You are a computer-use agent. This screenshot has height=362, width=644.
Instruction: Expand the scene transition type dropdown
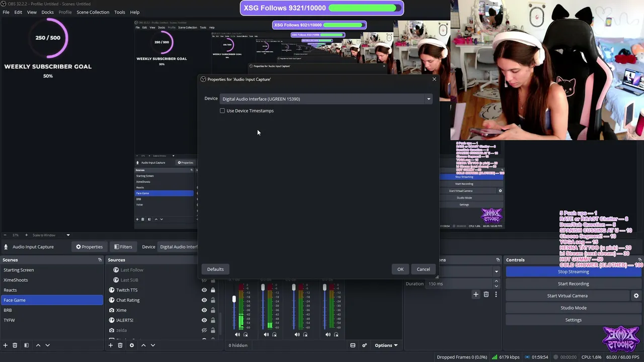496,271
